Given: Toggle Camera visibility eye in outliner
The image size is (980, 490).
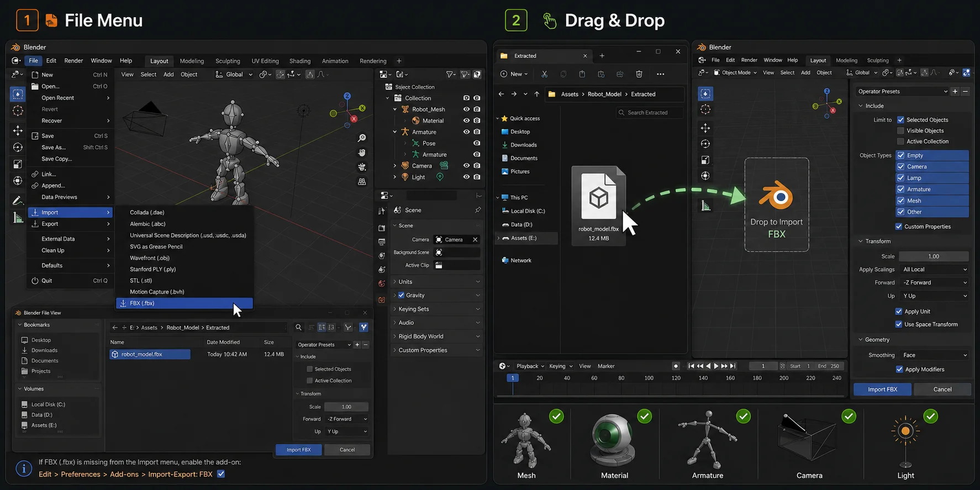Looking at the screenshot, I should click(466, 166).
